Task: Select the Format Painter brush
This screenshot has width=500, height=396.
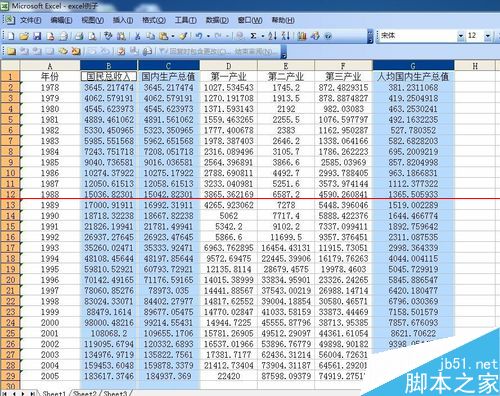Action: [183, 36]
